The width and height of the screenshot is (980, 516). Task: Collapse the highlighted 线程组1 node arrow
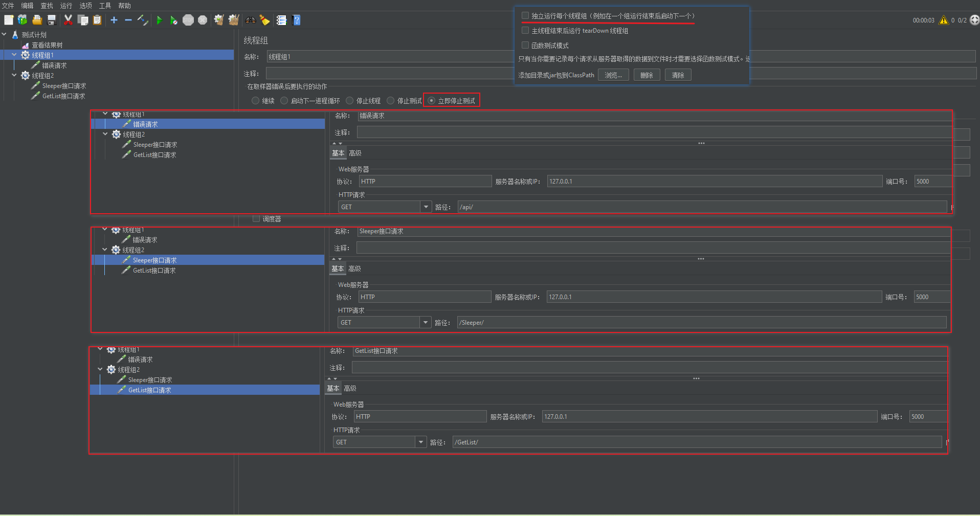coord(14,55)
